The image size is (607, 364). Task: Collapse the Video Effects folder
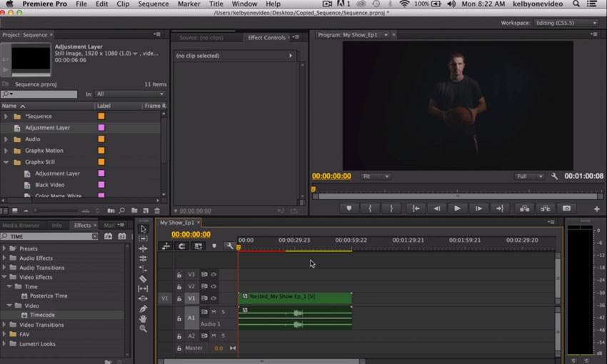click(x=4, y=277)
